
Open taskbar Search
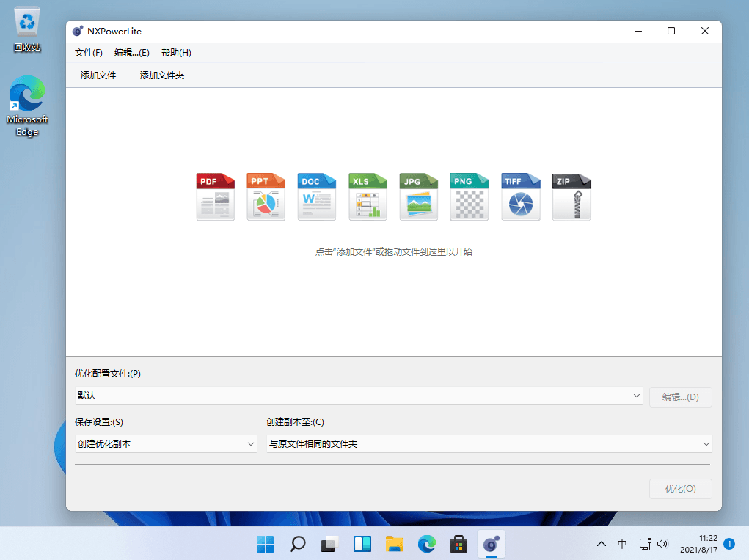(x=298, y=544)
